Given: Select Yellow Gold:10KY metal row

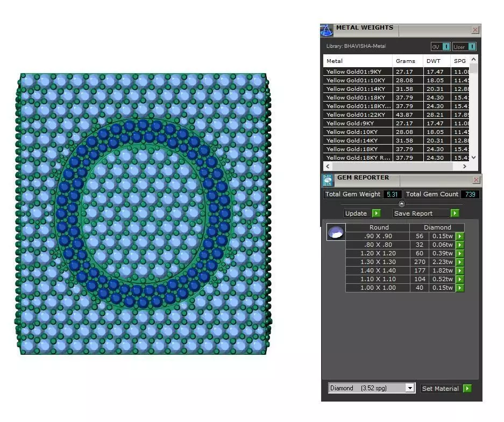Looking at the screenshot, I should [x=396, y=132].
